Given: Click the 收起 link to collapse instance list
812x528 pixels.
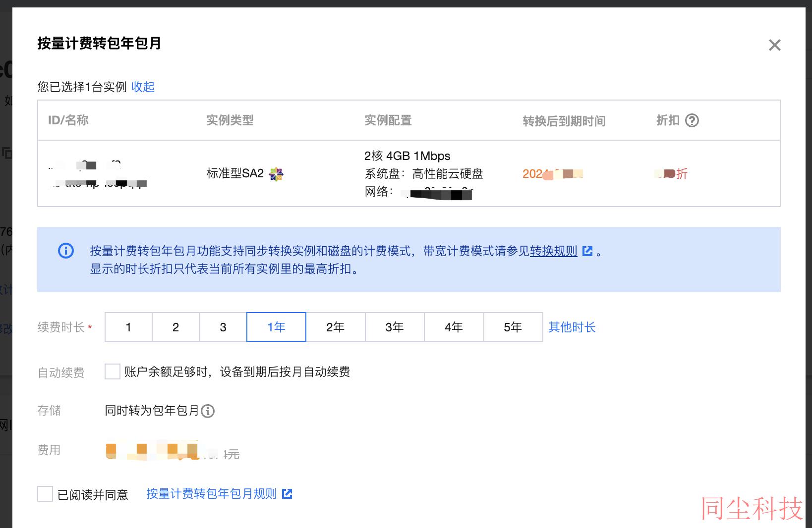Looking at the screenshot, I should 143,87.
